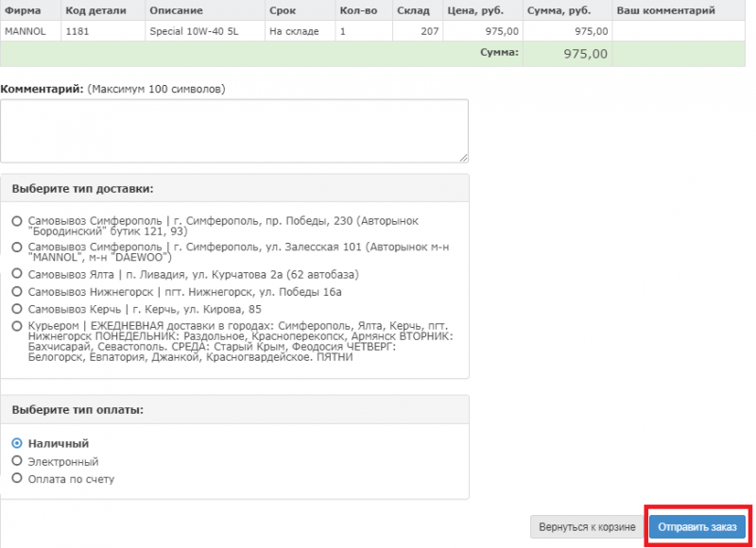Click stock value 207 cell
The image size is (756, 548).
(x=418, y=31)
